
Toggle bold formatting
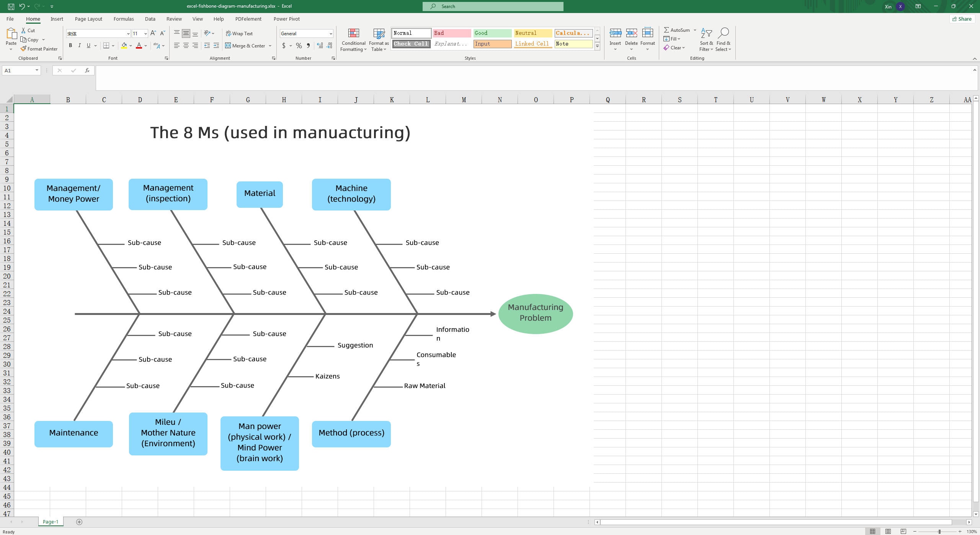[x=70, y=46]
